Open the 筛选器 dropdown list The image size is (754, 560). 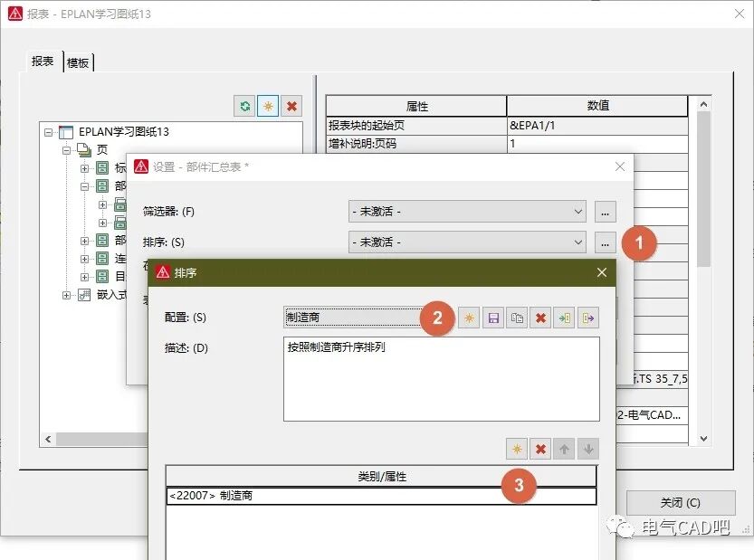click(x=579, y=211)
